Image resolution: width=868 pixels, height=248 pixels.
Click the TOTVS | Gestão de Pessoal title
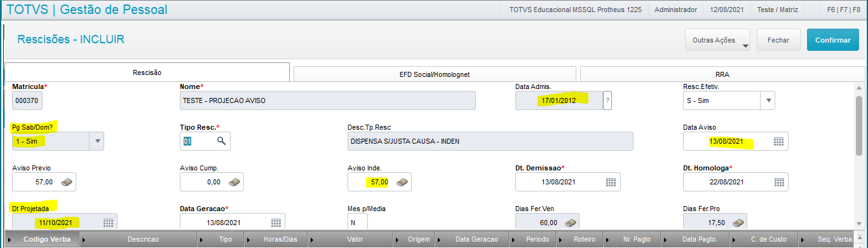pyautogui.click(x=87, y=10)
